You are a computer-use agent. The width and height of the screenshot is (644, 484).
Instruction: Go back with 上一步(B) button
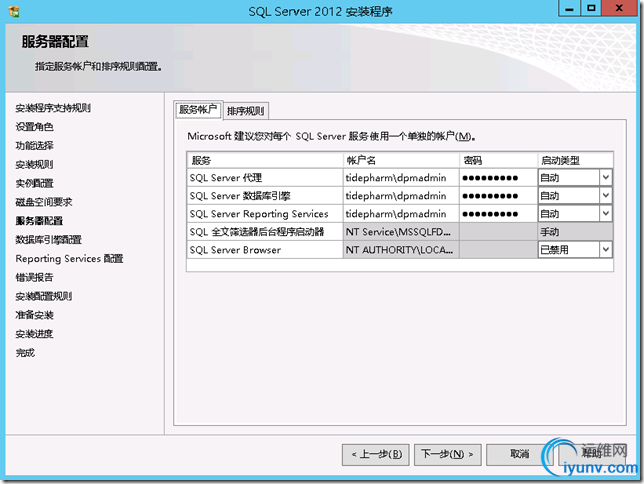point(376,454)
